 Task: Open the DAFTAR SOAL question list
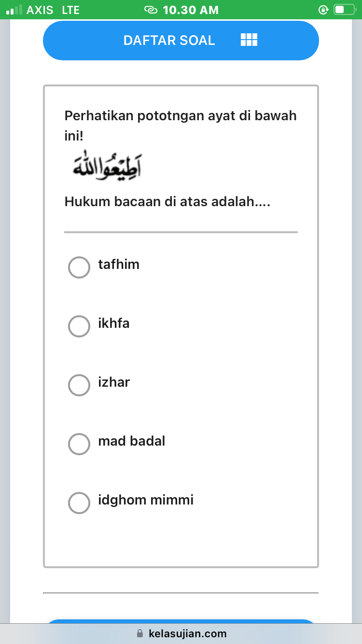tap(169, 40)
